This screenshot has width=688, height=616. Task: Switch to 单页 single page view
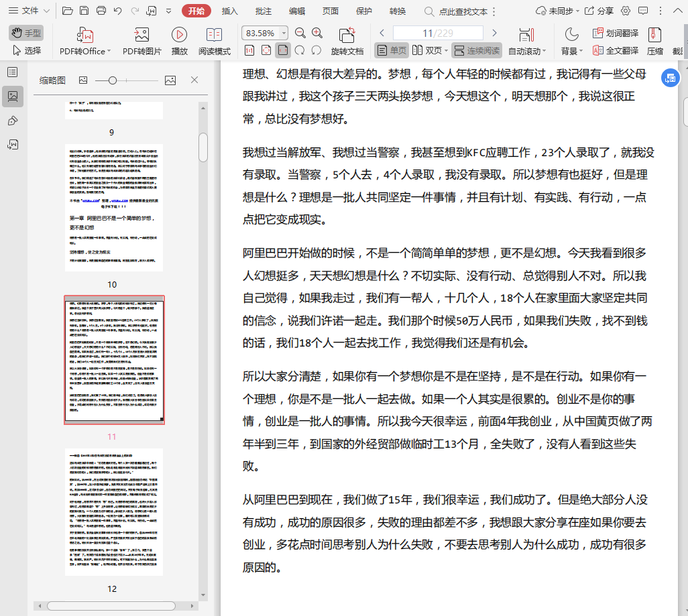pyautogui.click(x=391, y=50)
